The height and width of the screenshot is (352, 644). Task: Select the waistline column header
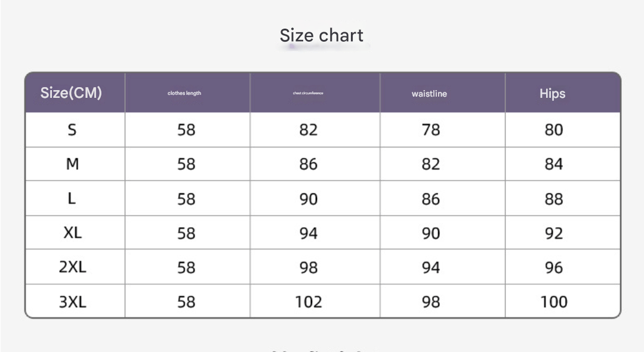pos(429,94)
